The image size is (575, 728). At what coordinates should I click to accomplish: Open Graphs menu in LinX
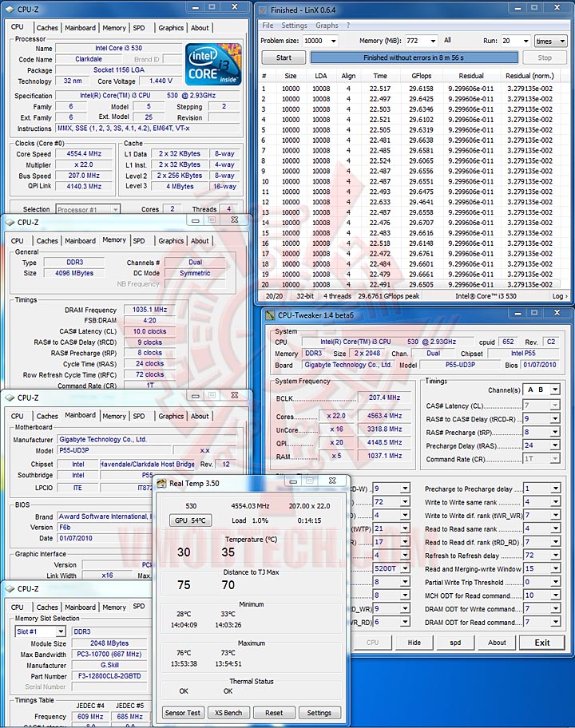click(327, 25)
